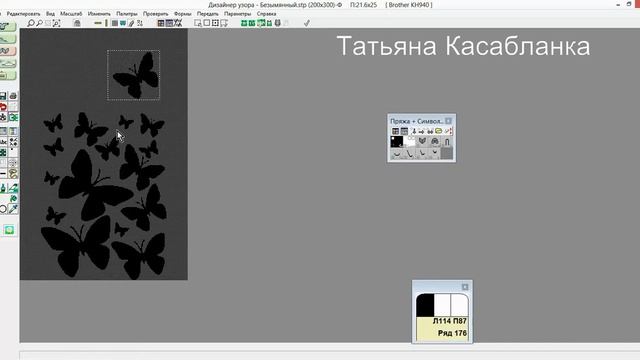Click the first green knitting machine icon

[244, 23]
